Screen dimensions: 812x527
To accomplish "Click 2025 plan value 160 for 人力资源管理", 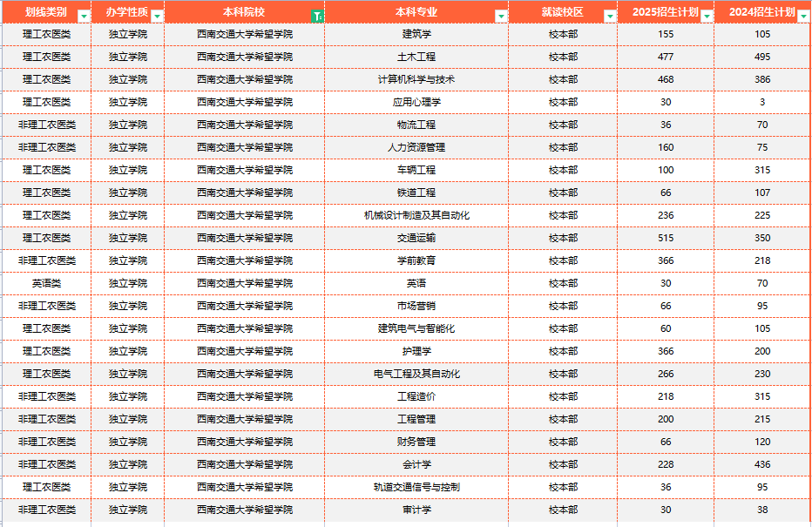I will (666, 147).
